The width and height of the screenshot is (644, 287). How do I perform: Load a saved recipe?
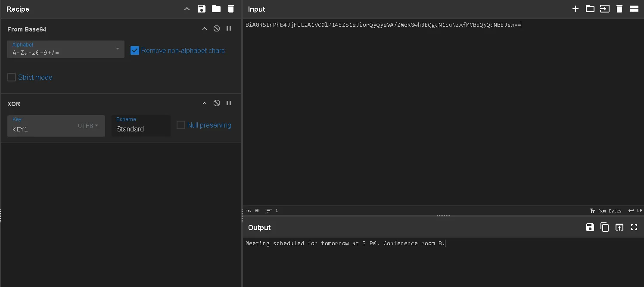tap(216, 9)
